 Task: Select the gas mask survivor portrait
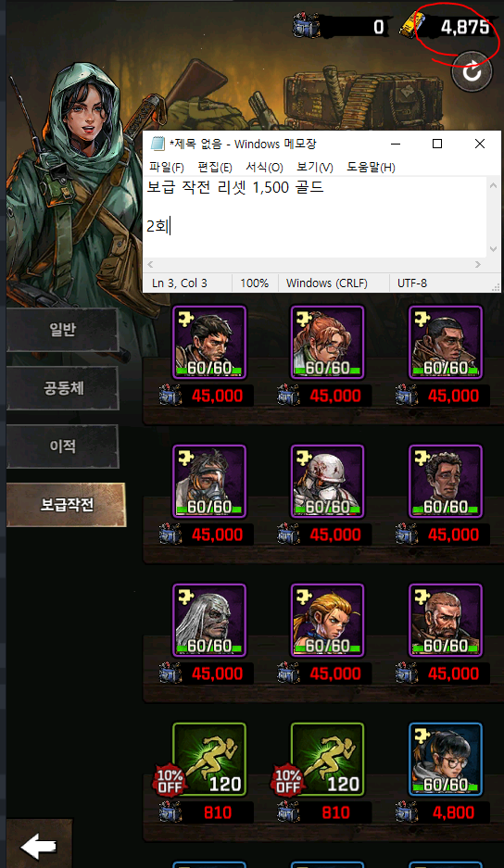coord(209,482)
